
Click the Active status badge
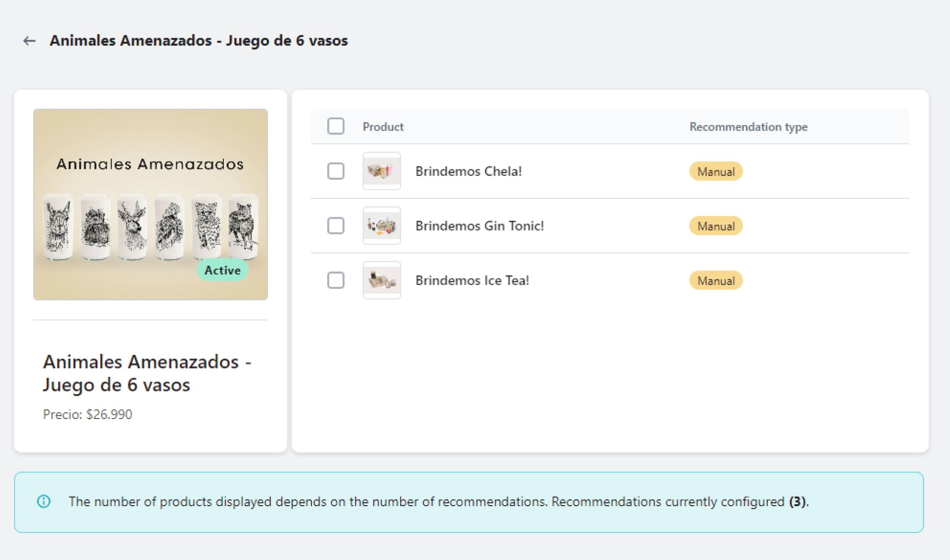click(222, 270)
